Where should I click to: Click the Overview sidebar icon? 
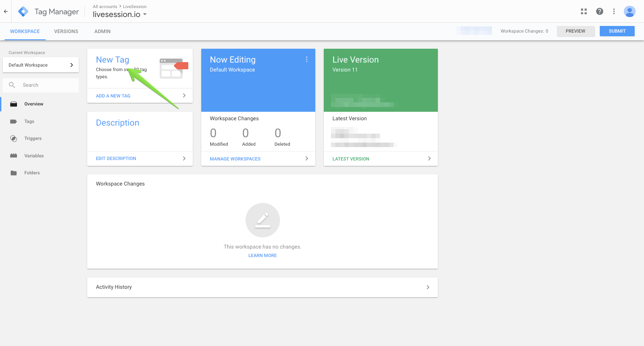pyautogui.click(x=14, y=104)
